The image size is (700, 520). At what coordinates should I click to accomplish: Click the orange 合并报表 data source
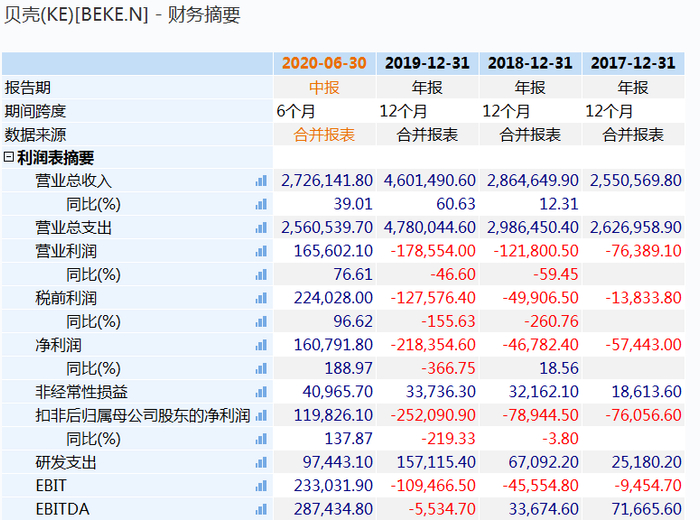(324, 134)
